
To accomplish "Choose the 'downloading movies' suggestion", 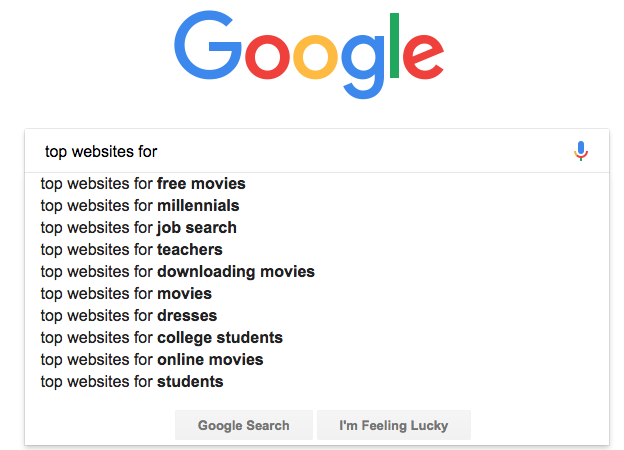I will pos(178,272).
